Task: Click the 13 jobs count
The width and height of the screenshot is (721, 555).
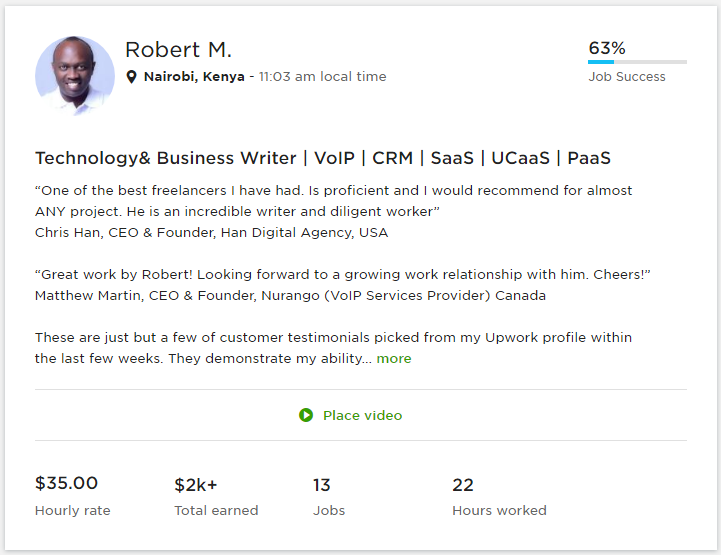Action: click(x=322, y=485)
